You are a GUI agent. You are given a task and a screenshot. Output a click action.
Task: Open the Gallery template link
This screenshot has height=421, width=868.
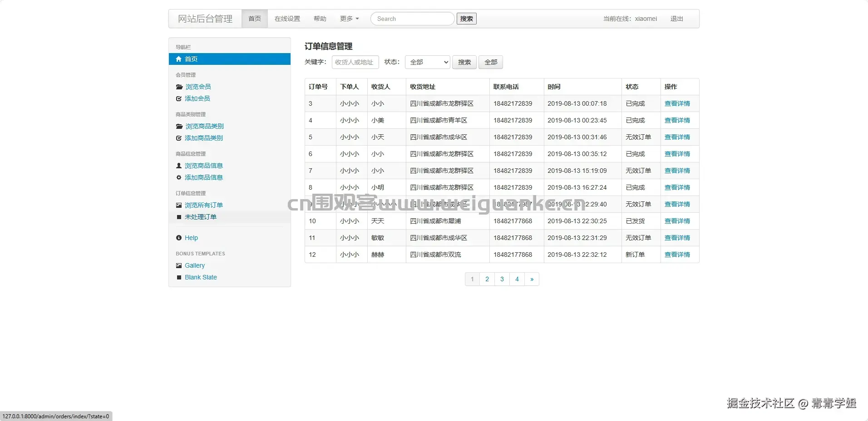click(195, 265)
